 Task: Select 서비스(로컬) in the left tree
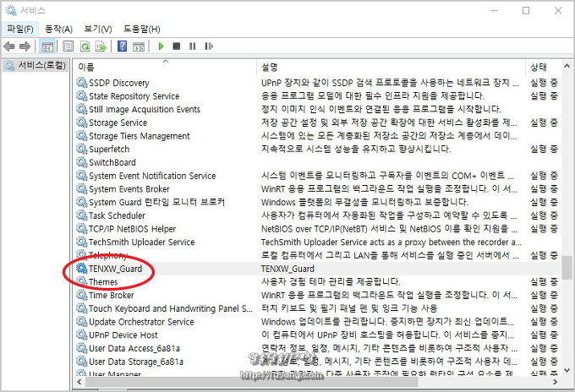(35, 66)
